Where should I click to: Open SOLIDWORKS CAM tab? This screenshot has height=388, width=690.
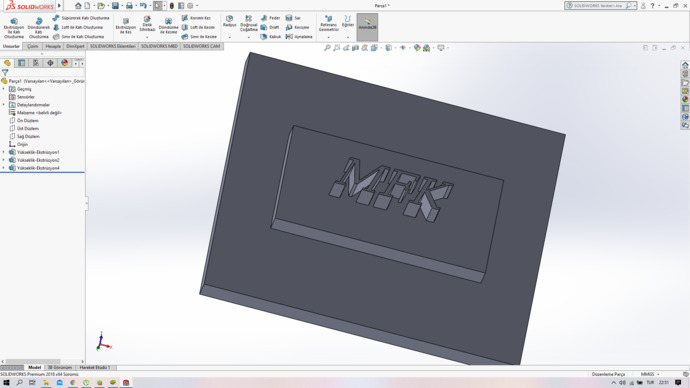click(x=201, y=46)
